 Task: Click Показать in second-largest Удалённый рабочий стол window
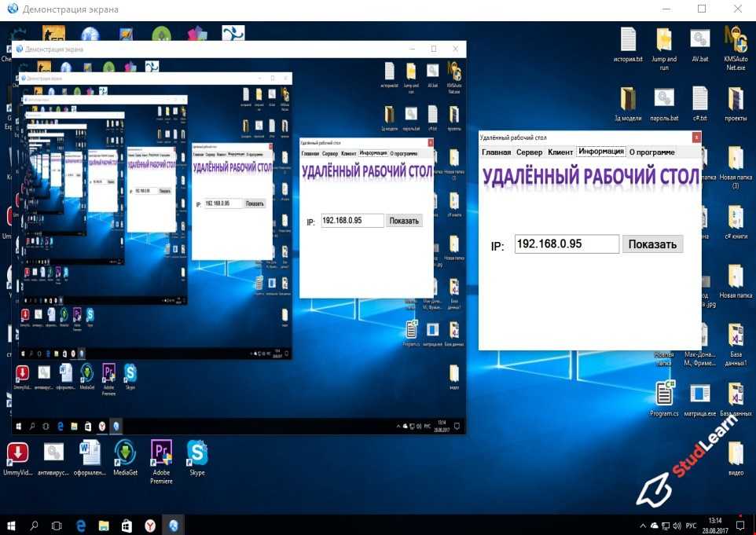pyautogui.click(x=404, y=221)
